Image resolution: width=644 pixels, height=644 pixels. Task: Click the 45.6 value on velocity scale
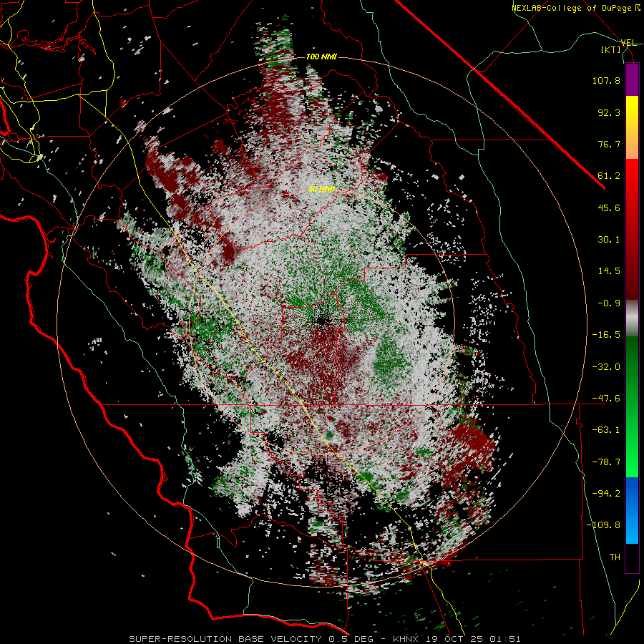click(x=609, y=208)
